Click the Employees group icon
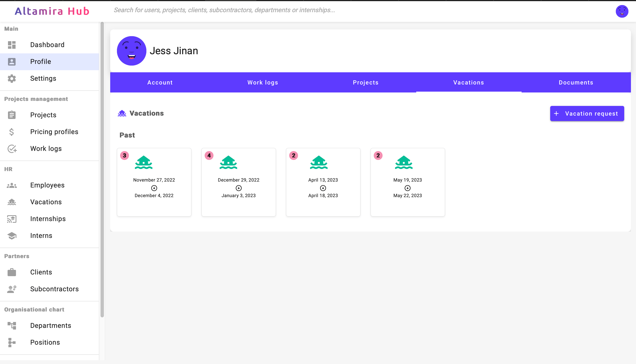 click(x=12, y=185)
